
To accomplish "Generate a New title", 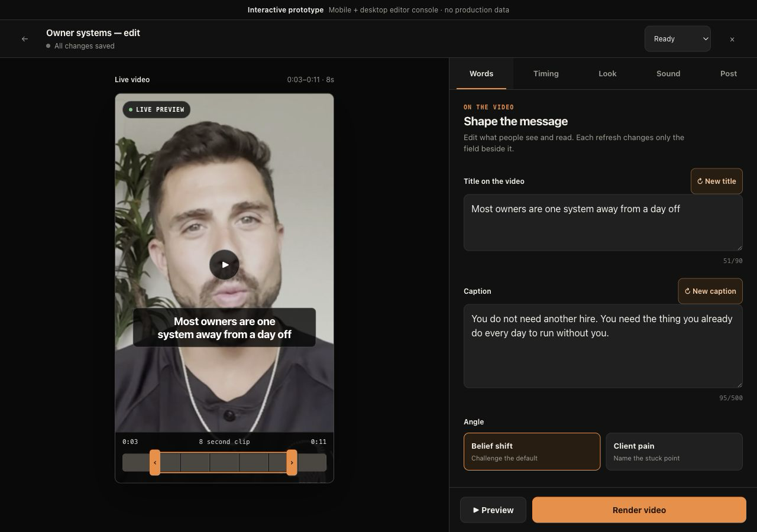I will point(717,181).
